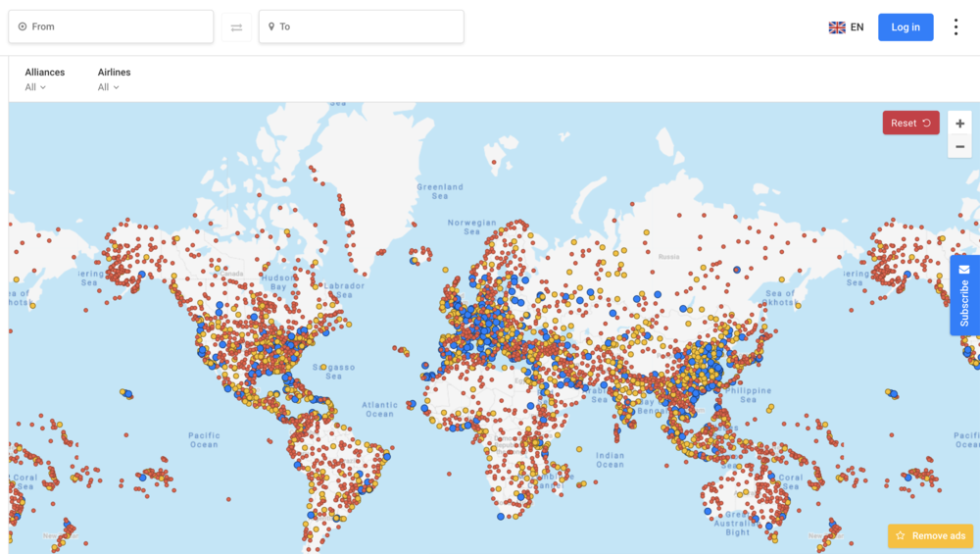
Task: Click the Atlantic Ocean label on the map
Action: point(380,409)
